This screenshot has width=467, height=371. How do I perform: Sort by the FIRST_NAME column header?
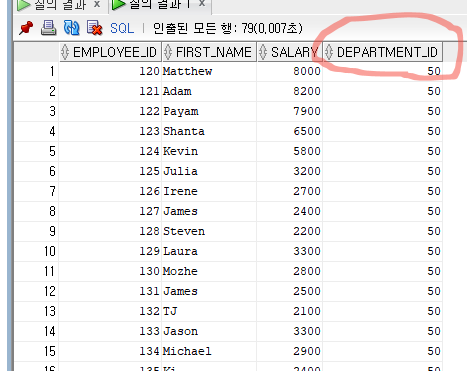(209, 52)
